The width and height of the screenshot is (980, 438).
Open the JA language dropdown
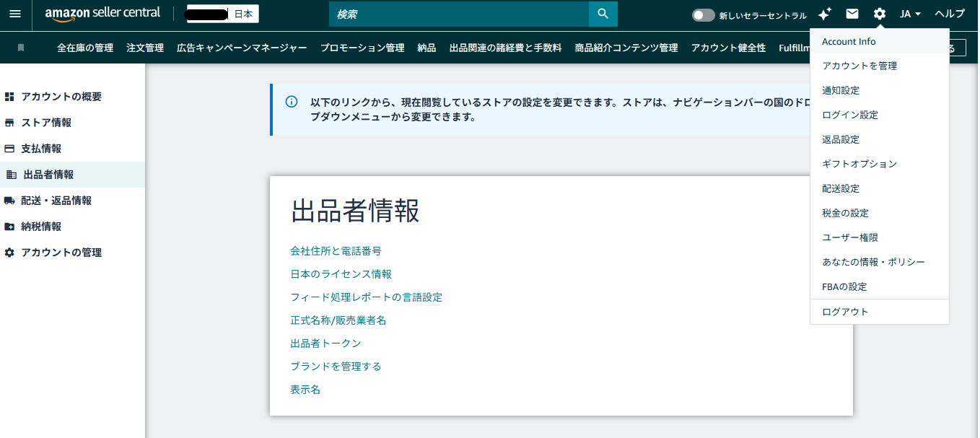910,14
